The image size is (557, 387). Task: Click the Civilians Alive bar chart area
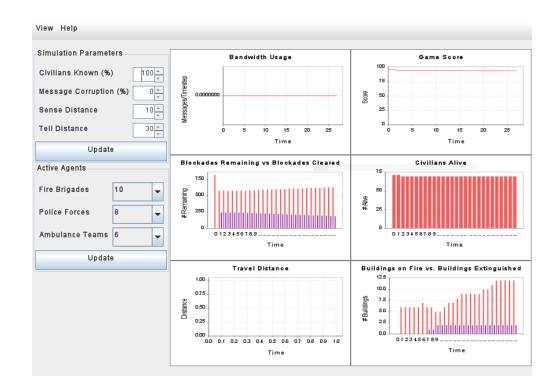pyautogui.click(x=454, y=201)
